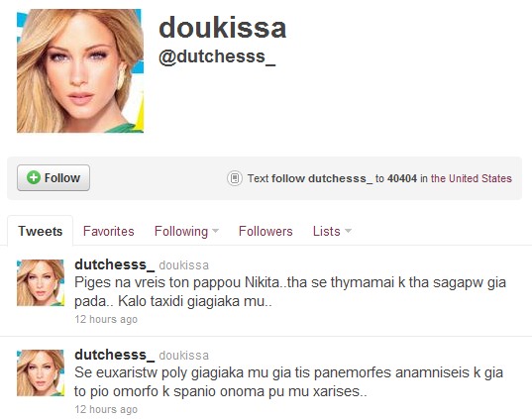This screenshot has width=532, height=419.
Task: Click the green plus icon on Follow
Action: click(x=34, y=177)
